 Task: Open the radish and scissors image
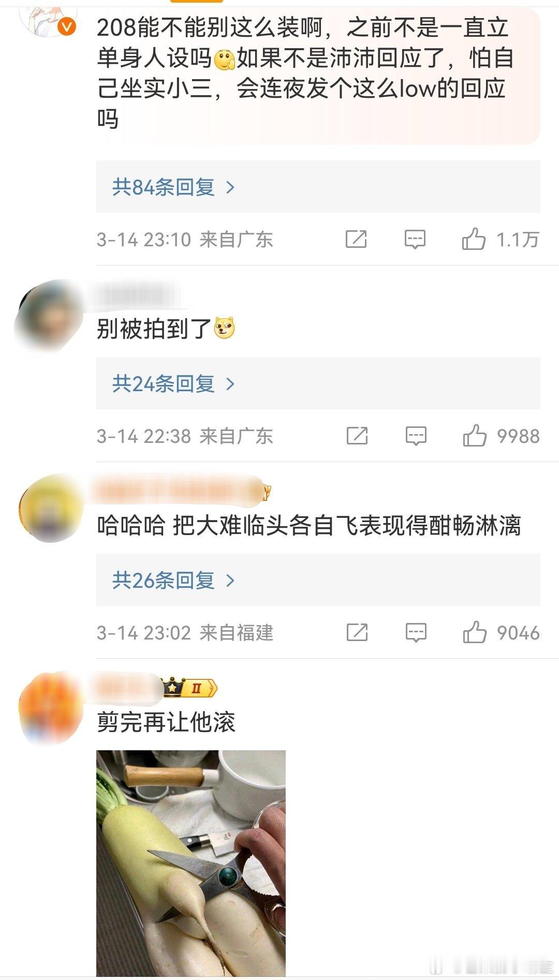[x=191, y=863]
